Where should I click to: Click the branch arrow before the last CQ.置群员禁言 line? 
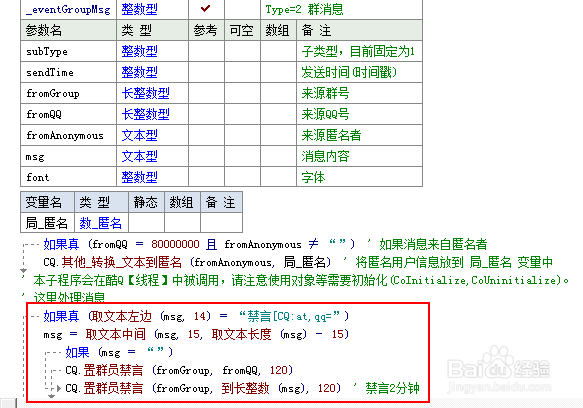[58, 388]
